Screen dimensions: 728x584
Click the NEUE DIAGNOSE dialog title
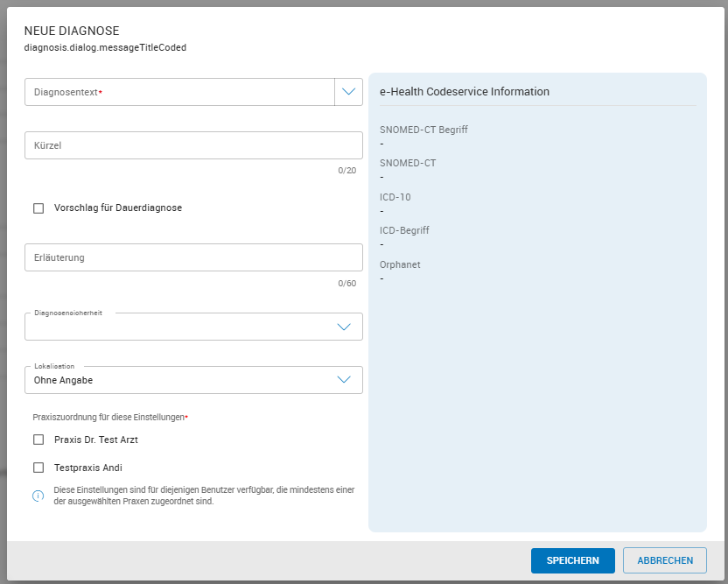[x=71, y=32]
